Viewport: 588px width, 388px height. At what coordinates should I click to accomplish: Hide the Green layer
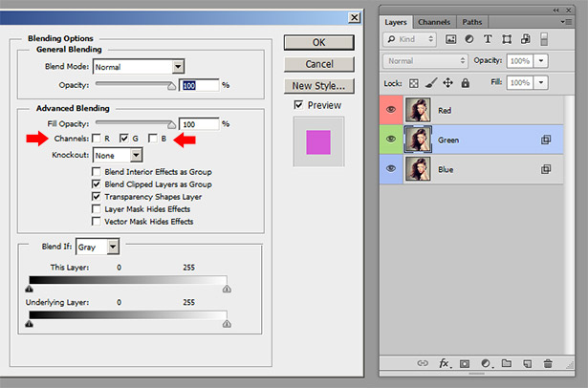point(391,140)
